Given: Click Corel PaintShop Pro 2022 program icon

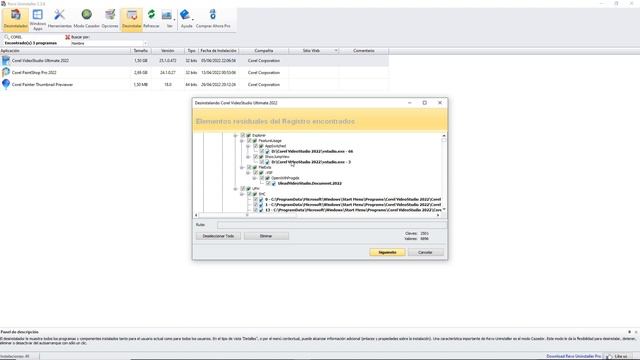Looking at the screenshot, I should (x=6, y=72).
